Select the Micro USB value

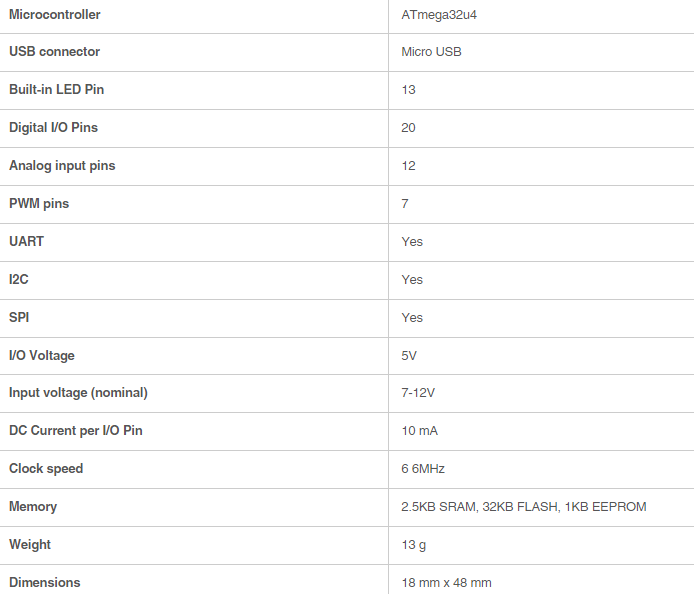click(431, 52)
